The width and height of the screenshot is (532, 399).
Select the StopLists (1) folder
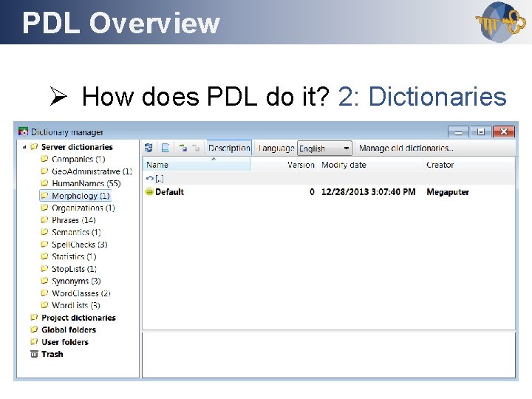(x=75, y=269)
